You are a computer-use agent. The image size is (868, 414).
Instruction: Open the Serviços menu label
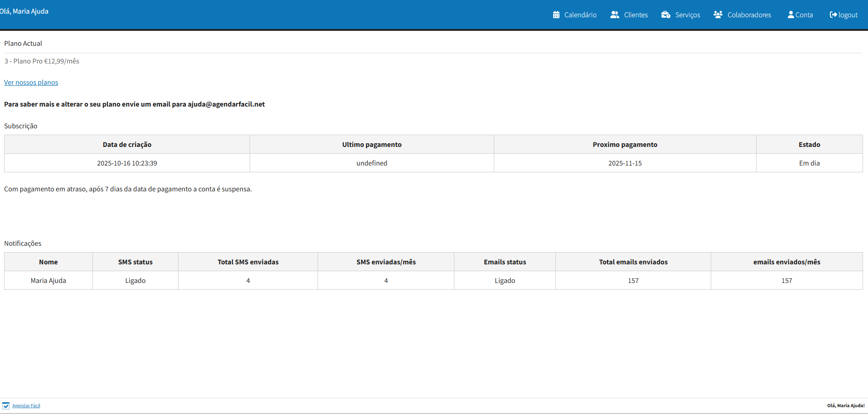pyautogui.click(x=687, y=15)
